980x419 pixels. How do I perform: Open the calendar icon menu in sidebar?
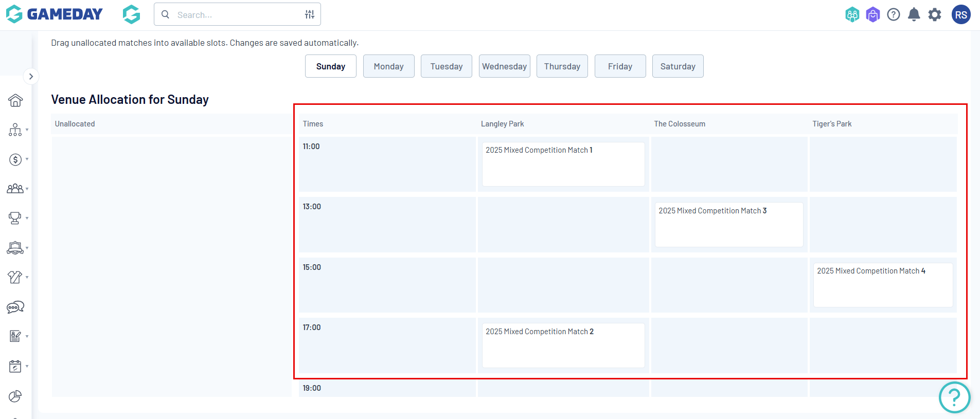pyautogui.click(x=15, y=366)
